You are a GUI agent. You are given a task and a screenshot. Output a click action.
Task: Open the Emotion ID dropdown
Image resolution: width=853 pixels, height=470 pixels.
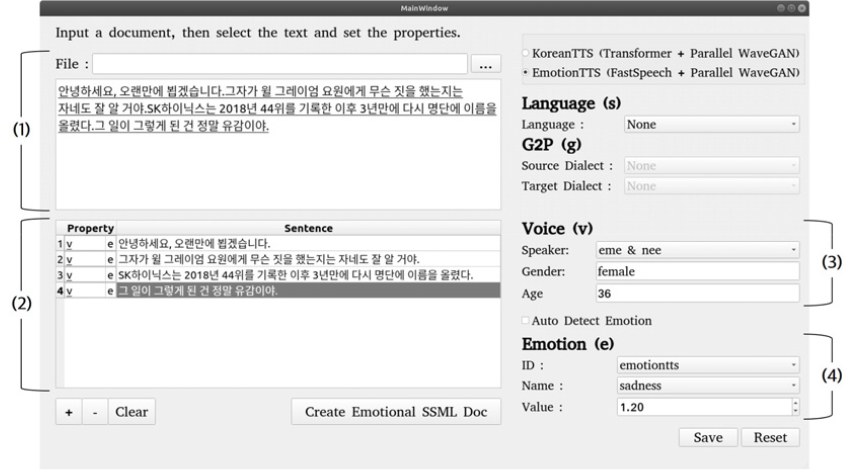point(708,365)
